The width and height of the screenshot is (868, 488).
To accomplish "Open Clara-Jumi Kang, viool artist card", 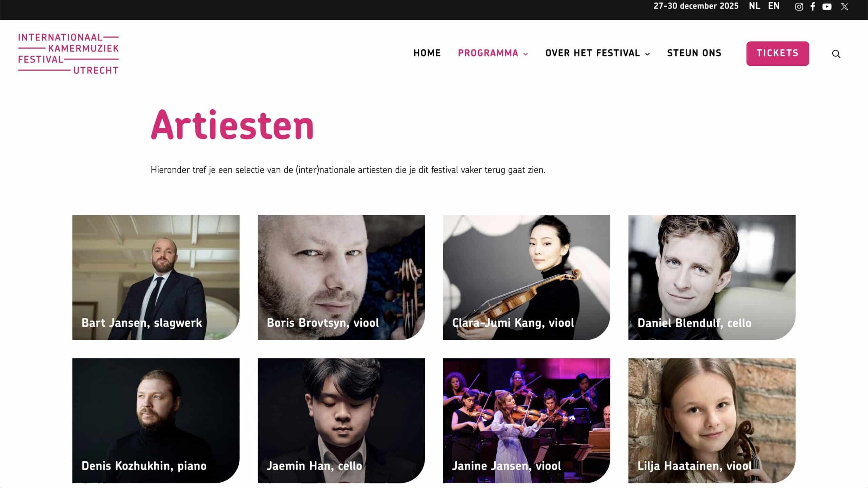I will (526, 277).
